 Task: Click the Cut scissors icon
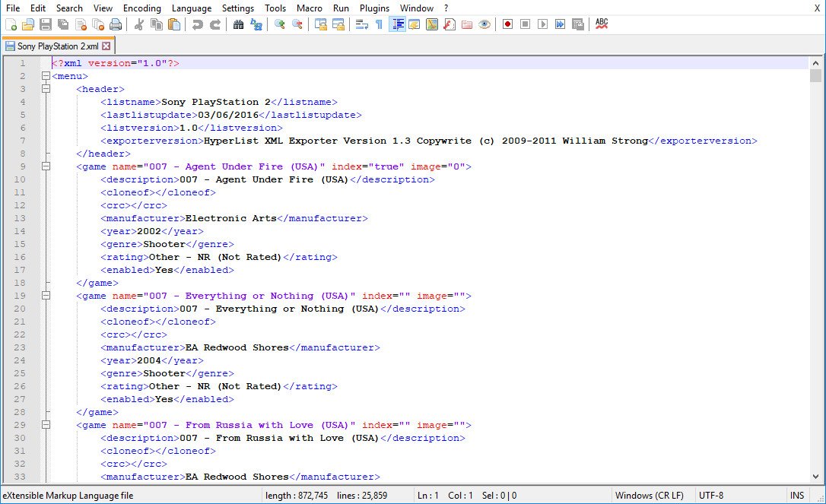click(139, 24)
